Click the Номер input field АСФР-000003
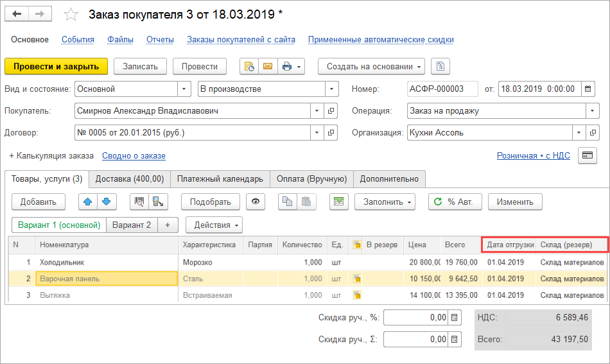This screenshot has height=364, width=610. (x=442, y=89)
